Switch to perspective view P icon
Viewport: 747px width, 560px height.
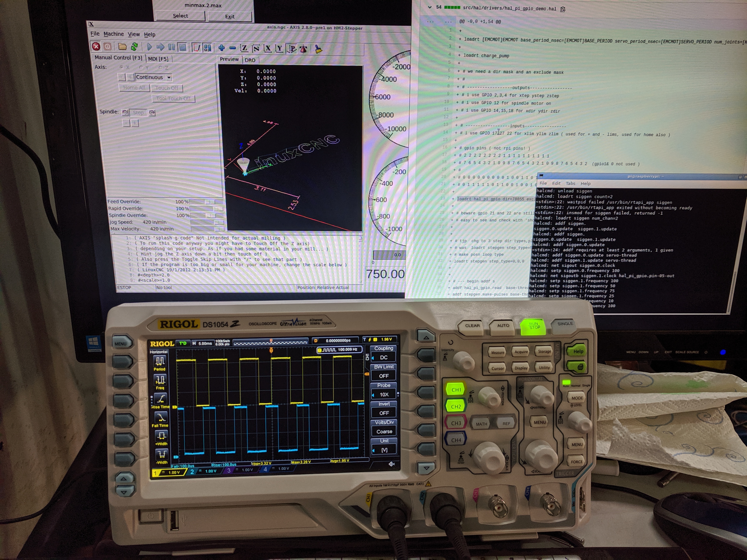tap(291, 49)
